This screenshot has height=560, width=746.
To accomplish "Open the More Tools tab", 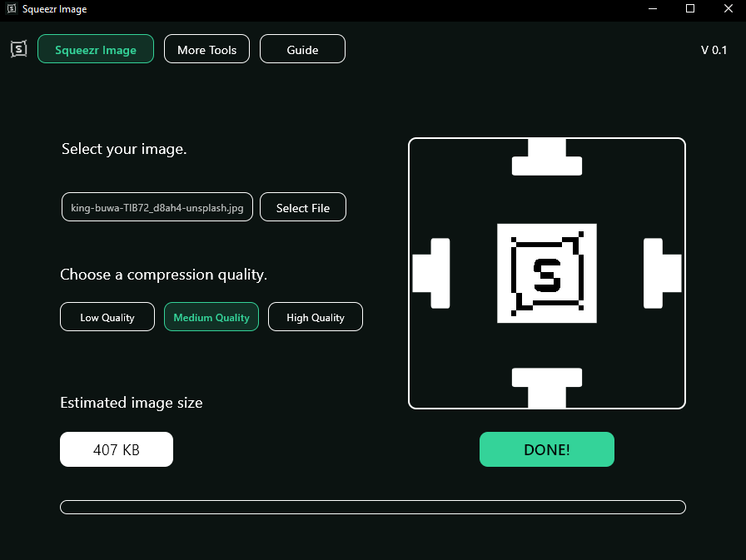I will coord(207,49).
